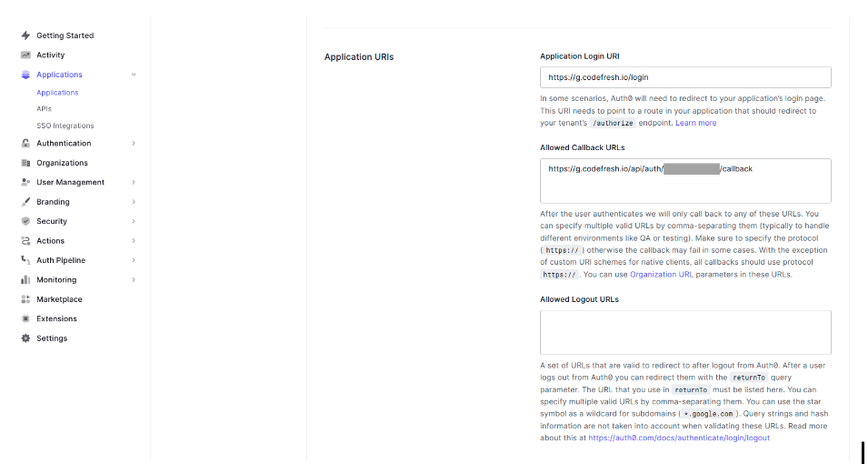
Task: Click inside the Allowed Logout URLs box
Action: coord(685,332)
